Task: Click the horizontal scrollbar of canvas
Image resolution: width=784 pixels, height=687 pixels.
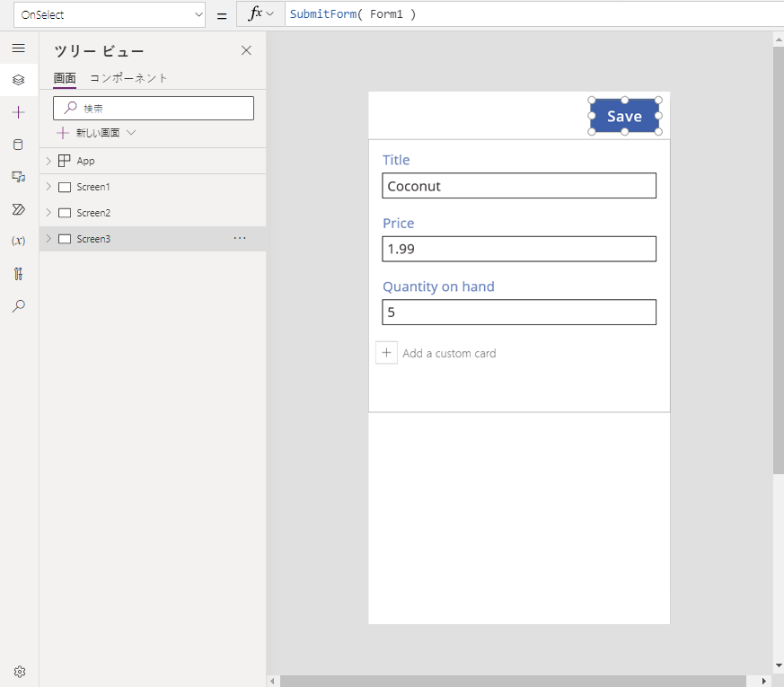Action: [513, 681]
